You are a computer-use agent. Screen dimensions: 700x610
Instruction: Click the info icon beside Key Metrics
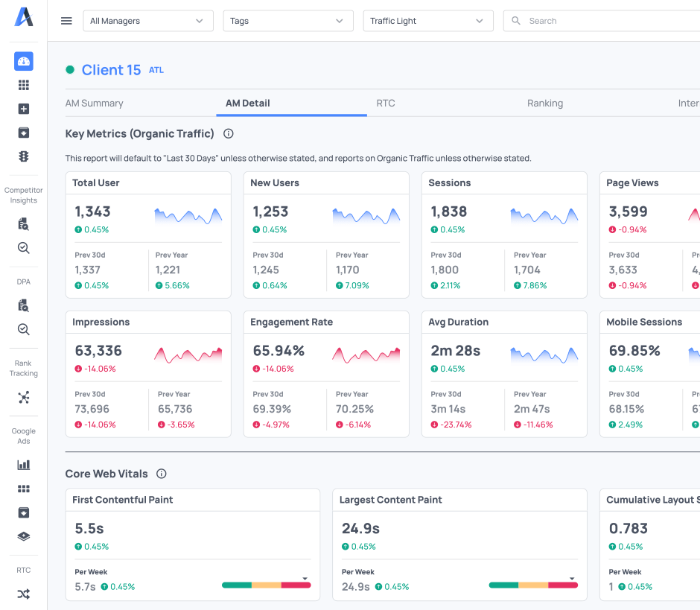coord(229,134)
